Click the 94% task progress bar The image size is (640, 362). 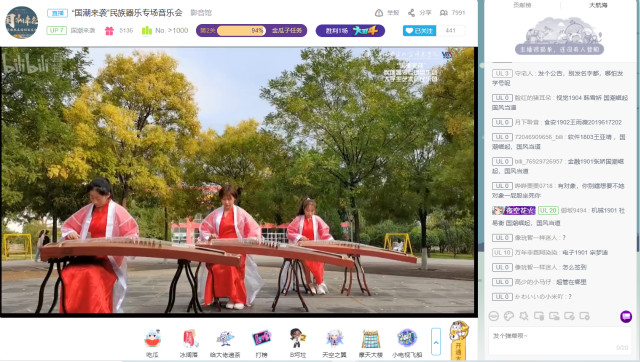click(241, 31)
